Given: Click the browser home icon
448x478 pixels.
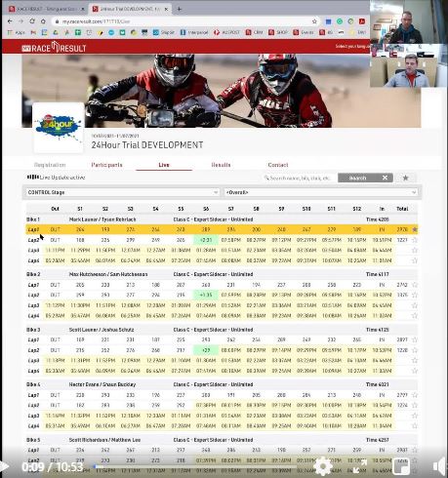Looking at the screenshot, I should 43,21.
